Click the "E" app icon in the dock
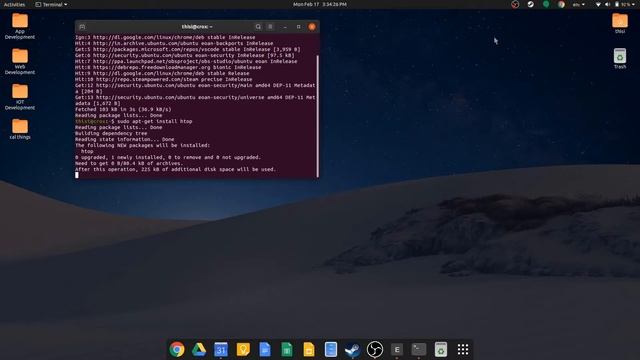640x360 pixels. click(x=397, y=349)
